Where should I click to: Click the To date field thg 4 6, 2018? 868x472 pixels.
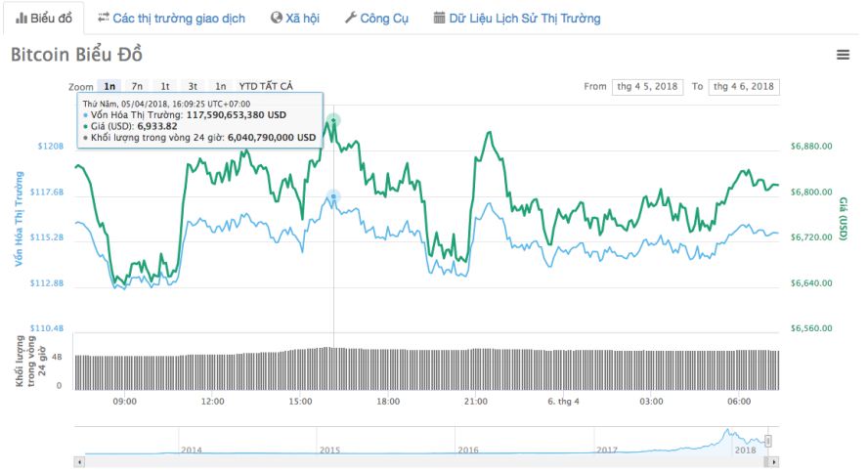744,87
